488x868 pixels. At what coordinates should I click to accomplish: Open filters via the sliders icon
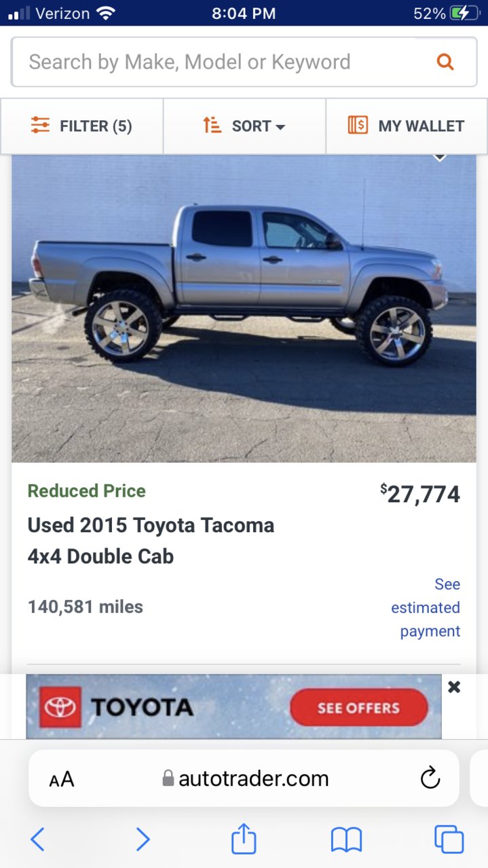[x=41, y=126]
